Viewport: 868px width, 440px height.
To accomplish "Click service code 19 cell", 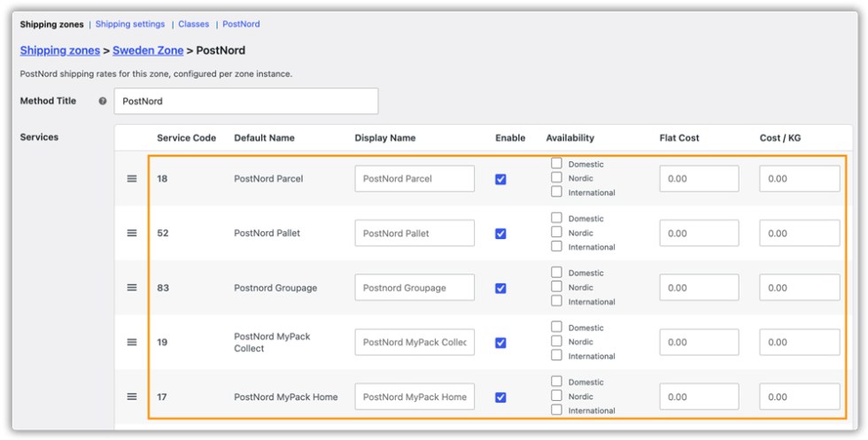I will pos(162,342).
